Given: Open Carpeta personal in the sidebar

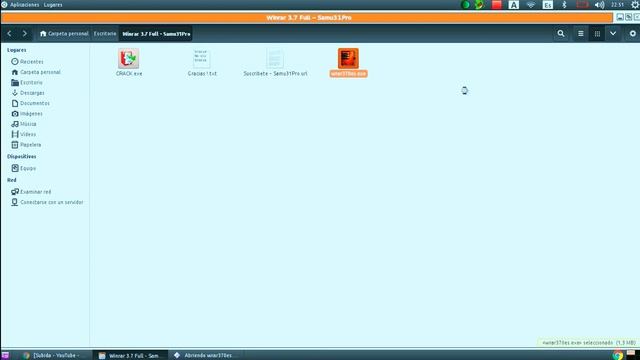Looking at the screenshot, I should (36, 72).
